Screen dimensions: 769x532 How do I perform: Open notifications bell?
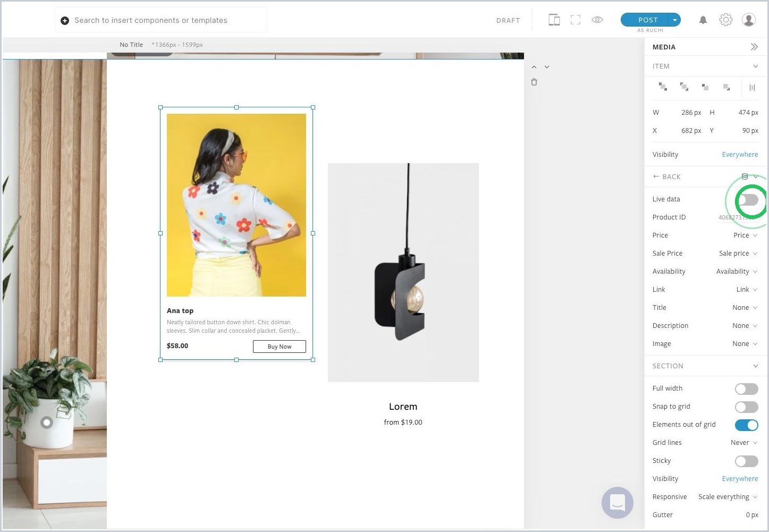point(703,20)
